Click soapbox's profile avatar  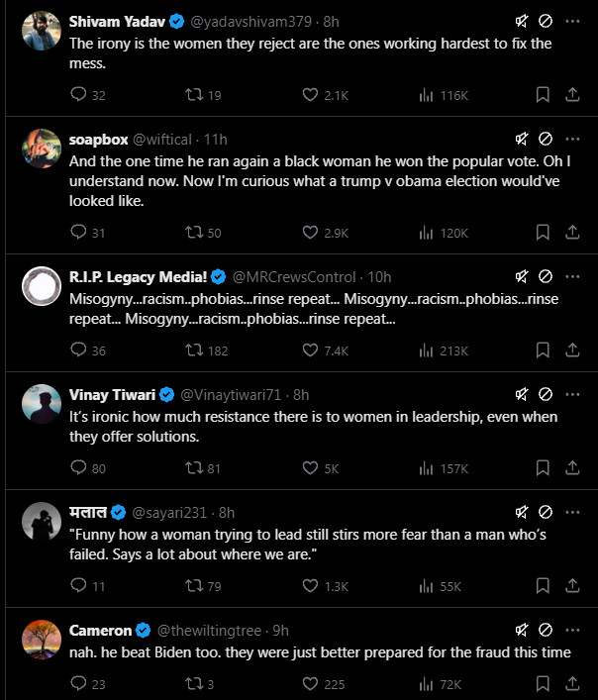pos(42,148)
